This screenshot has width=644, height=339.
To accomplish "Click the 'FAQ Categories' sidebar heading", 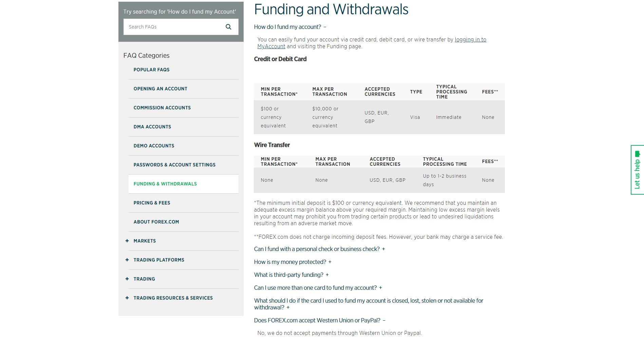I will (146, 55).
